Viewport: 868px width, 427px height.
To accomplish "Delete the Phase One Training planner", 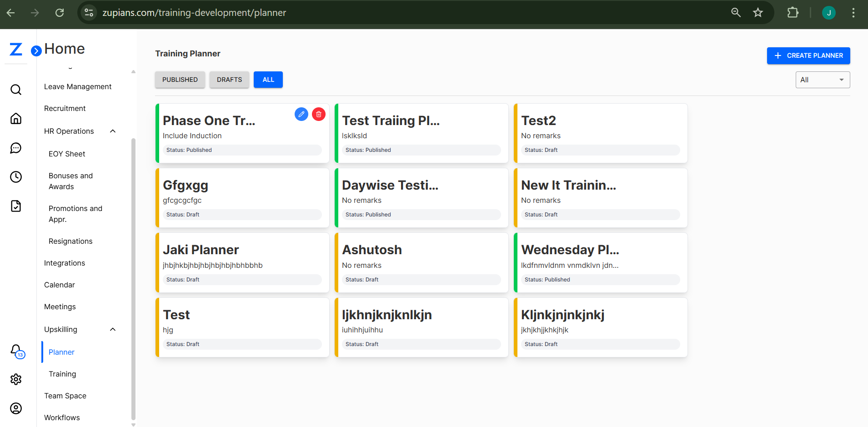I will [x=318, y=114].
